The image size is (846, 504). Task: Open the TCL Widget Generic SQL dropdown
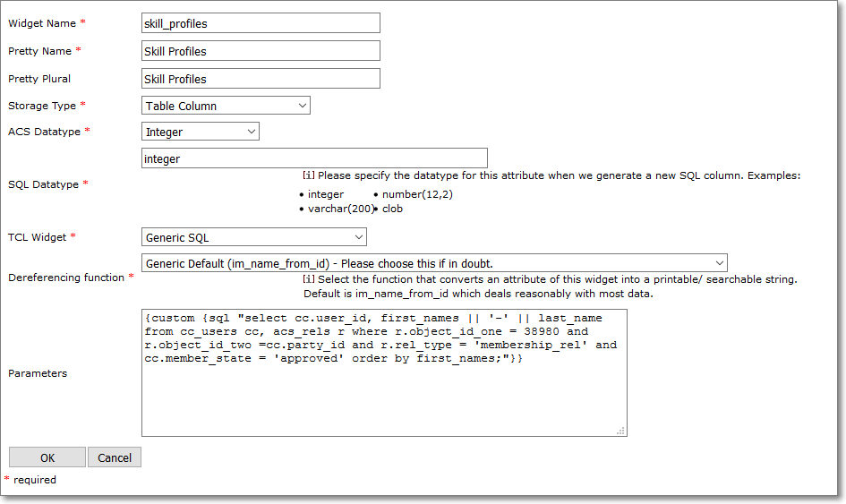pos(254,237)
